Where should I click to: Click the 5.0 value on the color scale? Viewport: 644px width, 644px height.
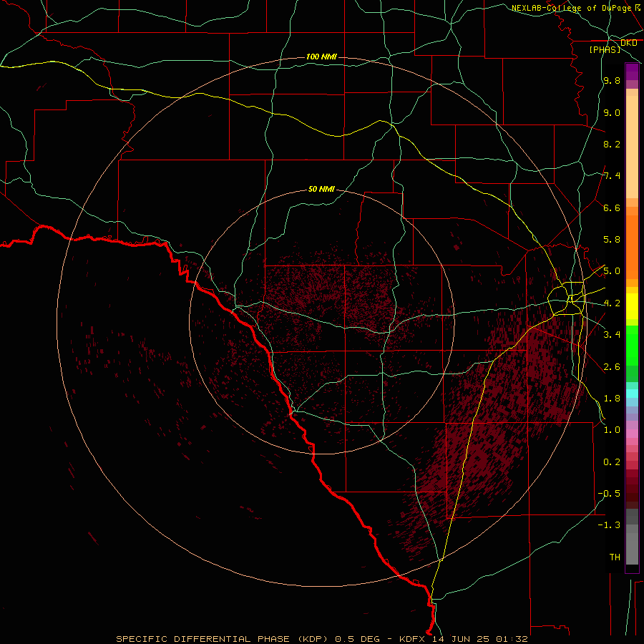point(612,271)
